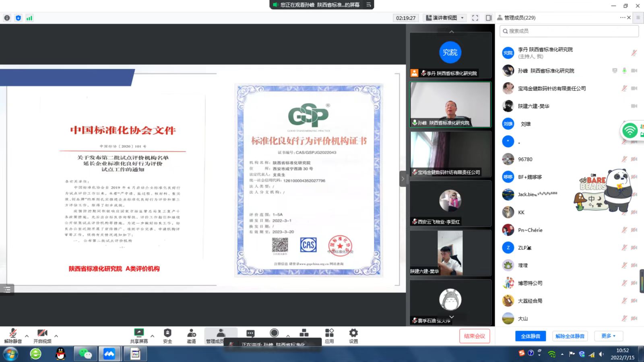
Task: Select 孙峰 video thumbnail
Action: point(450,105)
